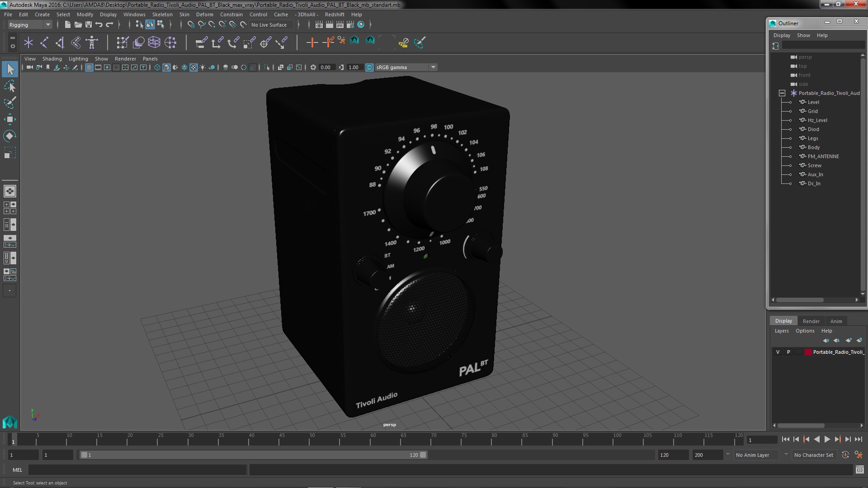868x488 pixels.
Task: Click the Human IK skeleton icon
Action: pos(92,42)
